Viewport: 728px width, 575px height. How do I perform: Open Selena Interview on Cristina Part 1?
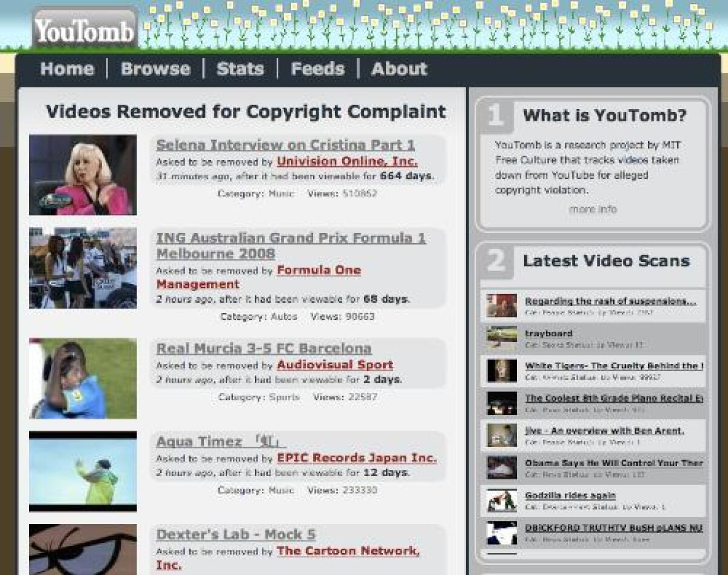click(286, 145)
